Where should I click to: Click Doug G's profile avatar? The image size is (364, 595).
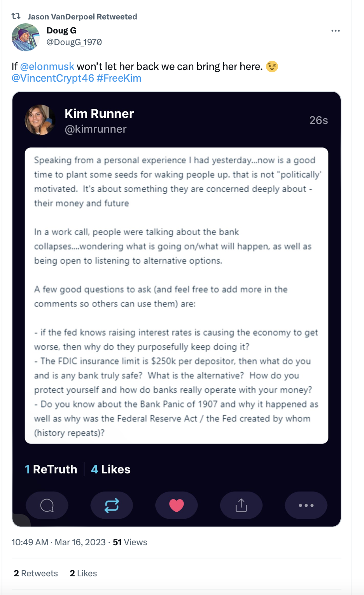tap(26, 37)
